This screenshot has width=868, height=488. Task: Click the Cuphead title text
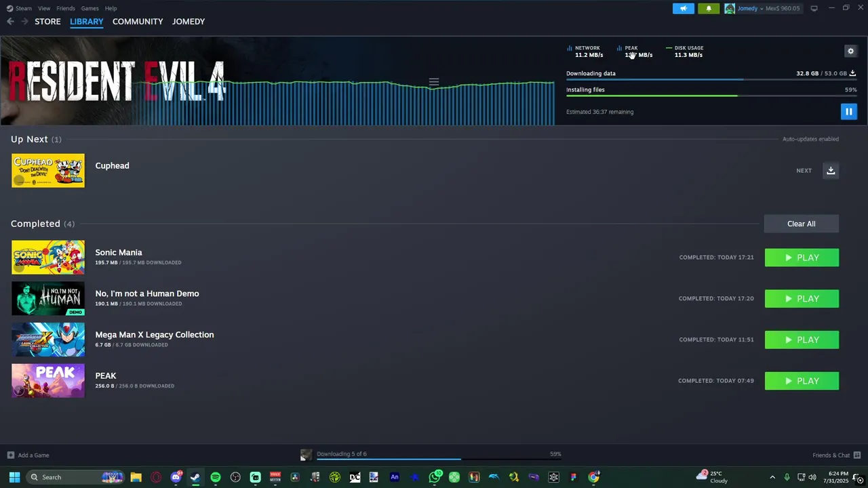click(112, 165)
